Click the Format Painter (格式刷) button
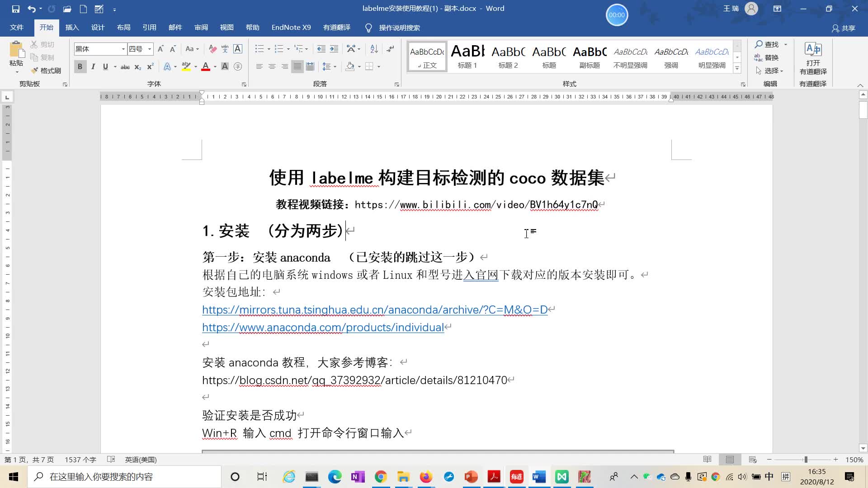 (x=46, y=70)
